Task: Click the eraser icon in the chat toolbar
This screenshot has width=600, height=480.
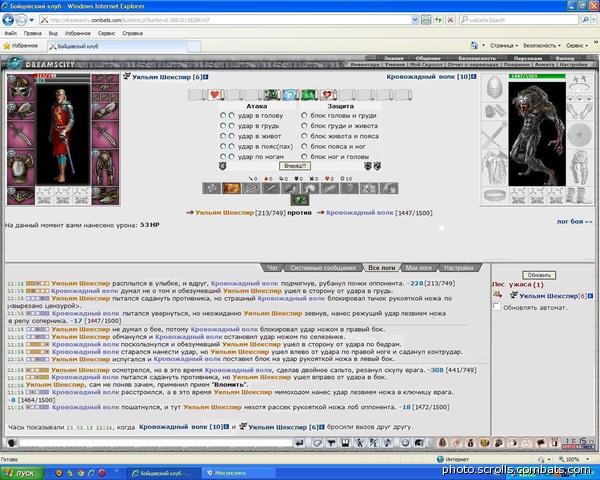Action: click(x=317, y=443)
